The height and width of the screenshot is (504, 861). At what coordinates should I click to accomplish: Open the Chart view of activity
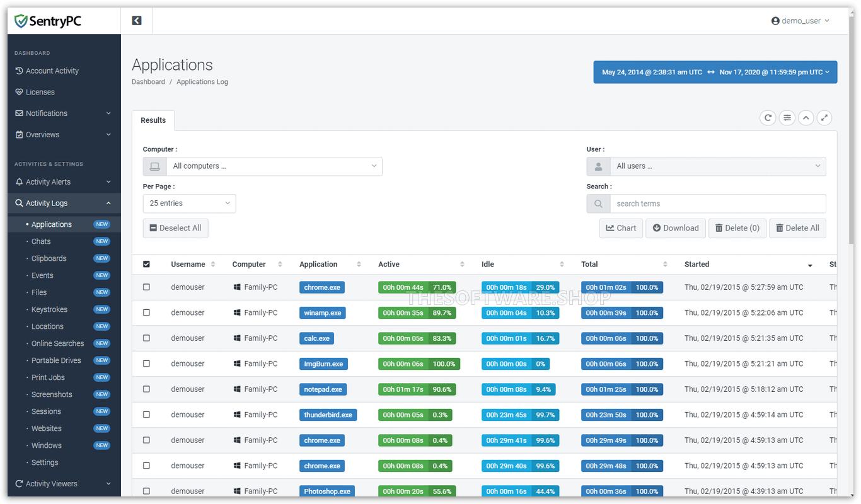(x=621, y=228)
